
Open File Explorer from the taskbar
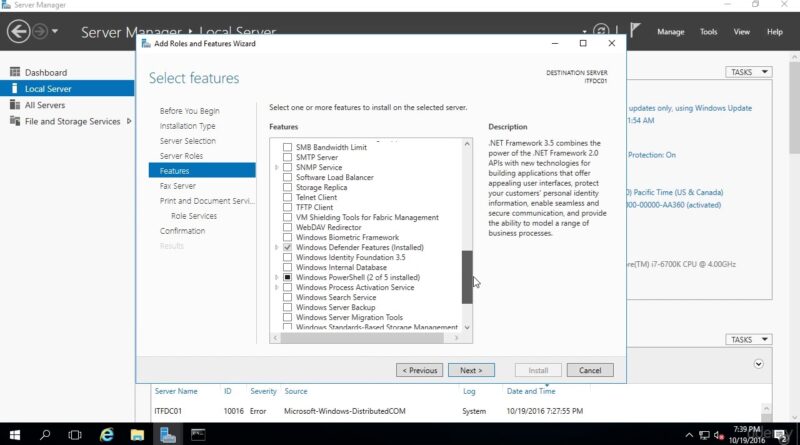tap(137, 435)
